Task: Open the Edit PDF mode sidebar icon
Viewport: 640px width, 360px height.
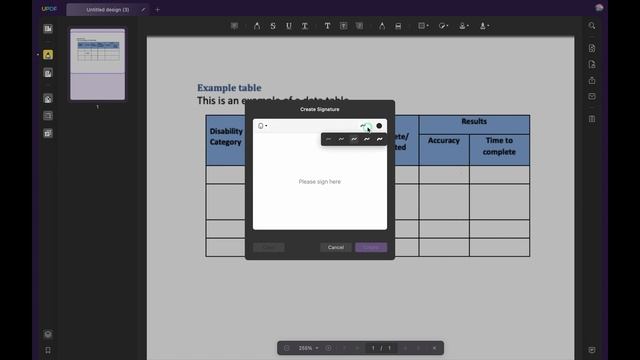Action: [x=48, y=73]
